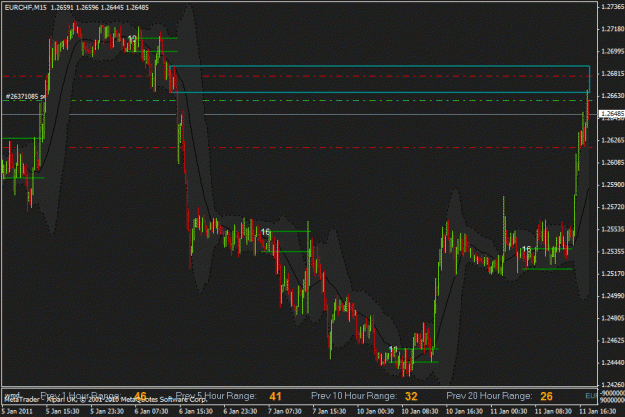Click price axis label 1.24990
Image resolution: width=625 pixels, height=417 pixels.
click(x=613, y=296)
